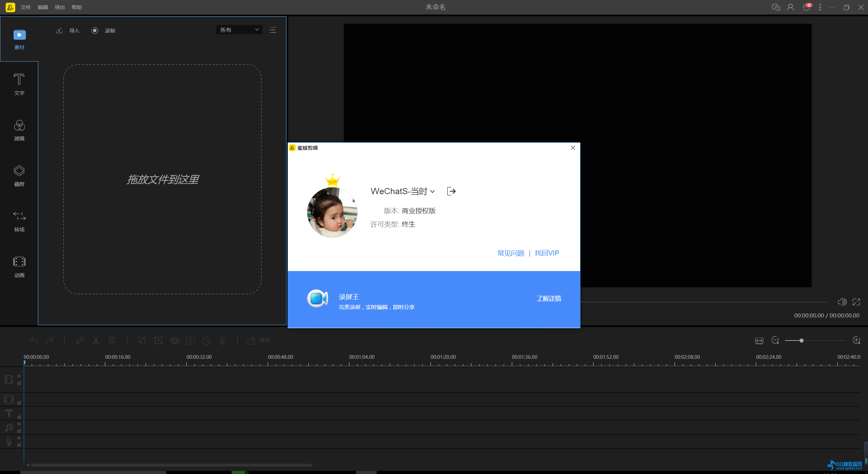Click the 了解详情 link for 录屏王

[549, 298]
